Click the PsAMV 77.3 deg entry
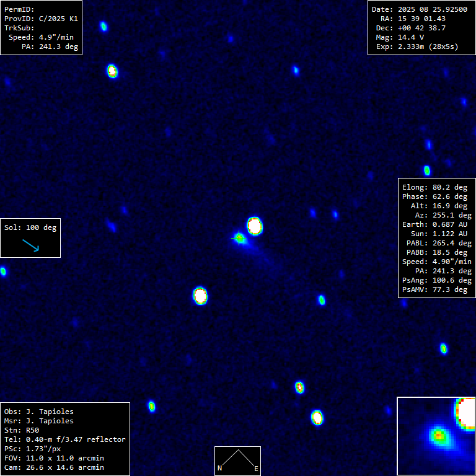 coord(436,289)
